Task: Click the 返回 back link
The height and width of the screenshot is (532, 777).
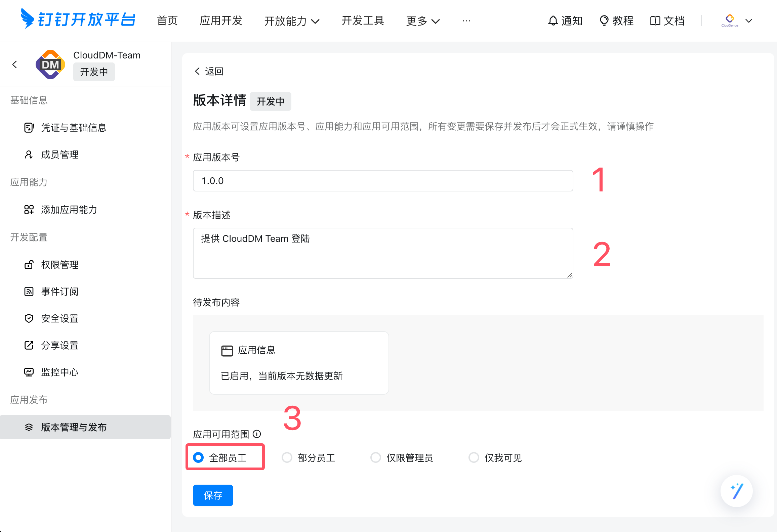Action: 209,71
